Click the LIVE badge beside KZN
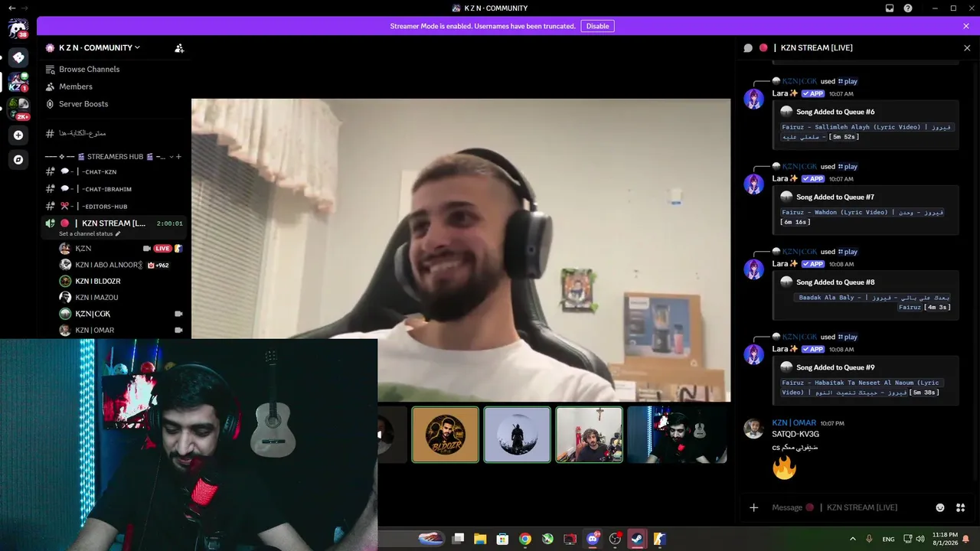The height and width of the screenshot is (551, 980). 162,248
